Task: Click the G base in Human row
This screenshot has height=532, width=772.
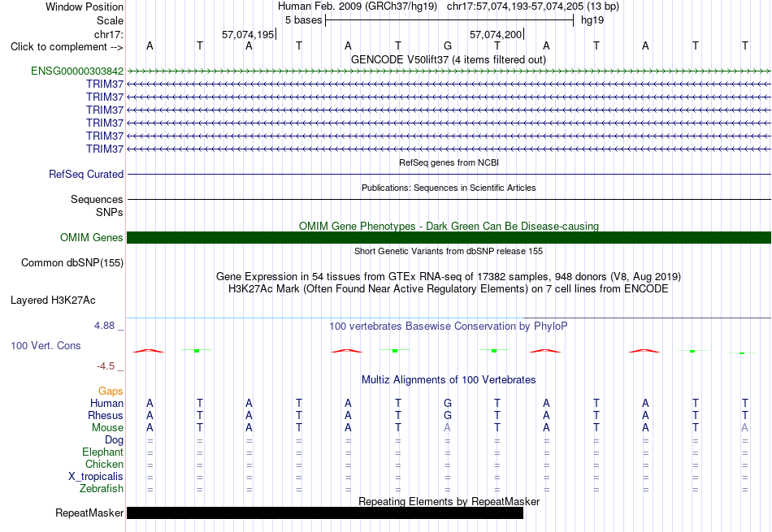Action: [x=448, y=404]
